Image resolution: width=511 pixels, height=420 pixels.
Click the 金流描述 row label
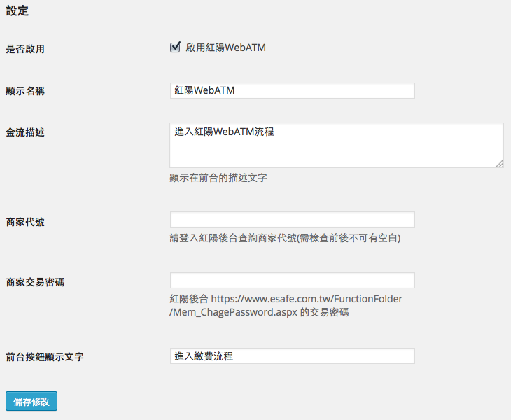tap(25, 132)
